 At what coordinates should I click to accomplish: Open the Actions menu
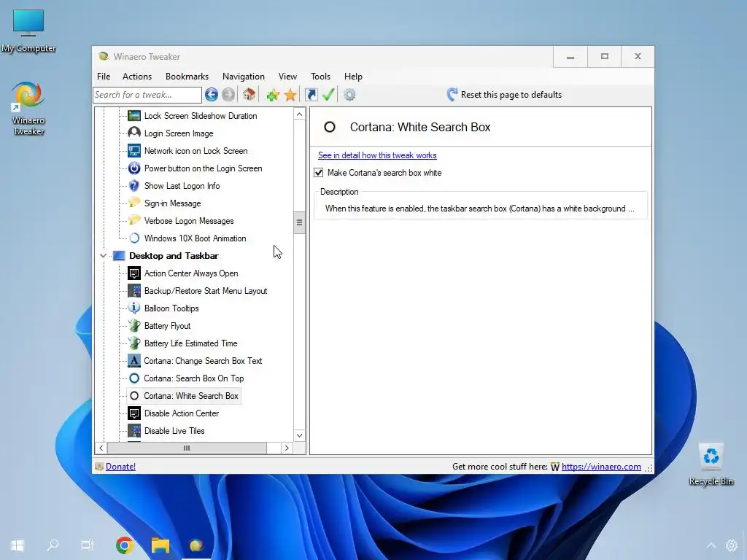(137, 76)
